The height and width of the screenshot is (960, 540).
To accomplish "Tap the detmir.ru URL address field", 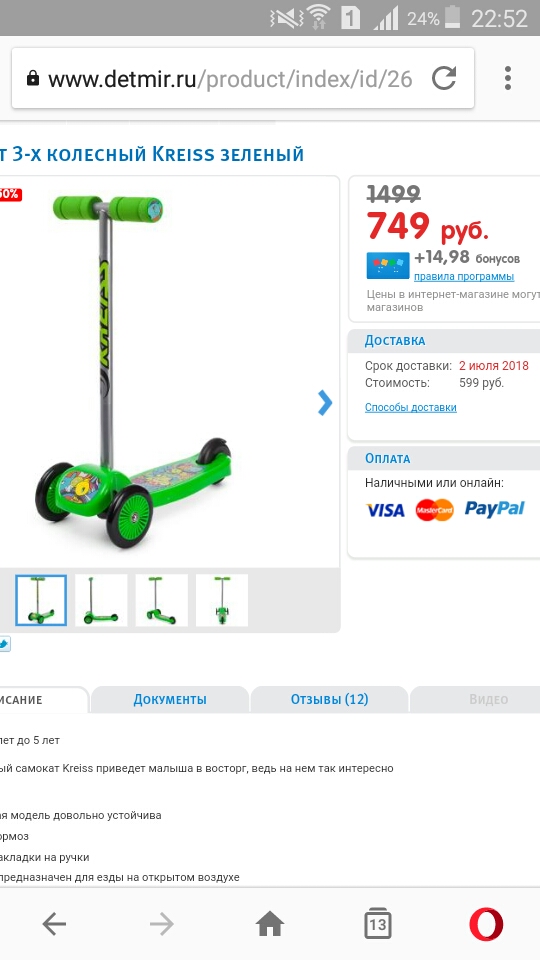I will (x=230, y=79).
